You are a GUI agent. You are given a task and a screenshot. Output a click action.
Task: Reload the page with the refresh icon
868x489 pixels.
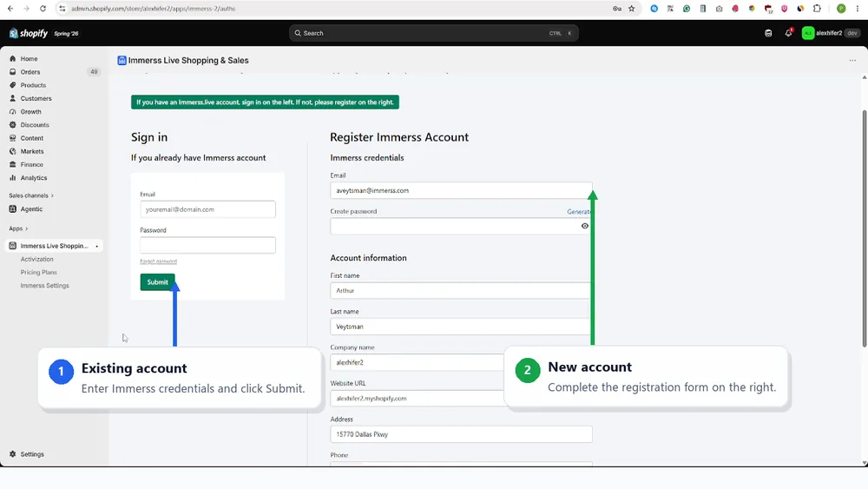43,9
